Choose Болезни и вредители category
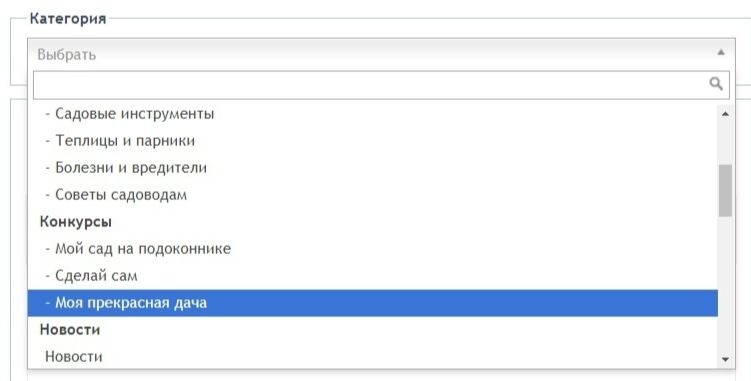 tap(373, 168)
